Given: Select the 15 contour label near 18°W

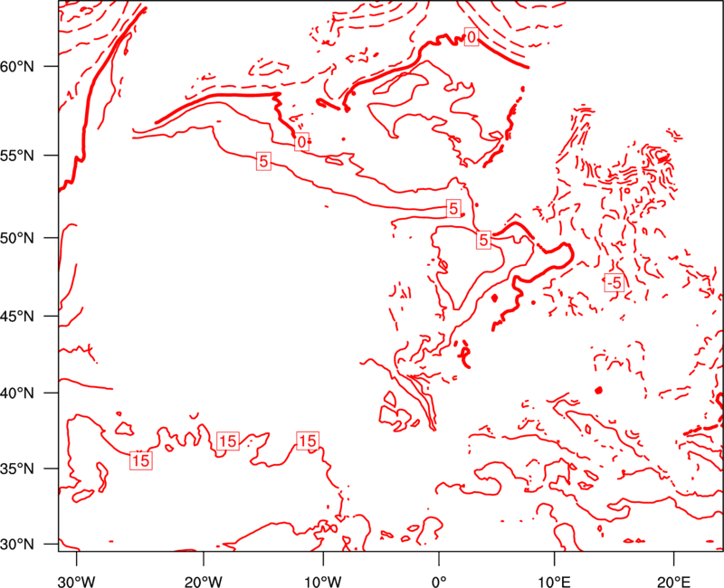Looking at the screenshot, I should coord(228,441).
